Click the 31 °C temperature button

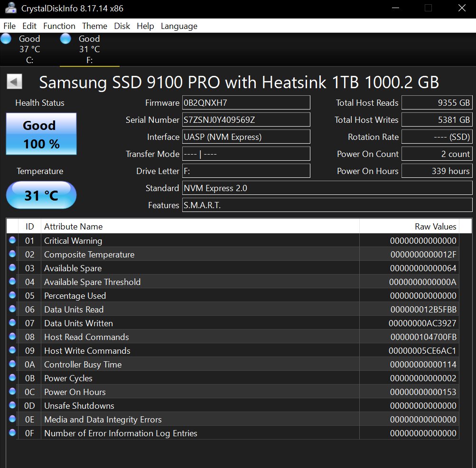point(41,195)
